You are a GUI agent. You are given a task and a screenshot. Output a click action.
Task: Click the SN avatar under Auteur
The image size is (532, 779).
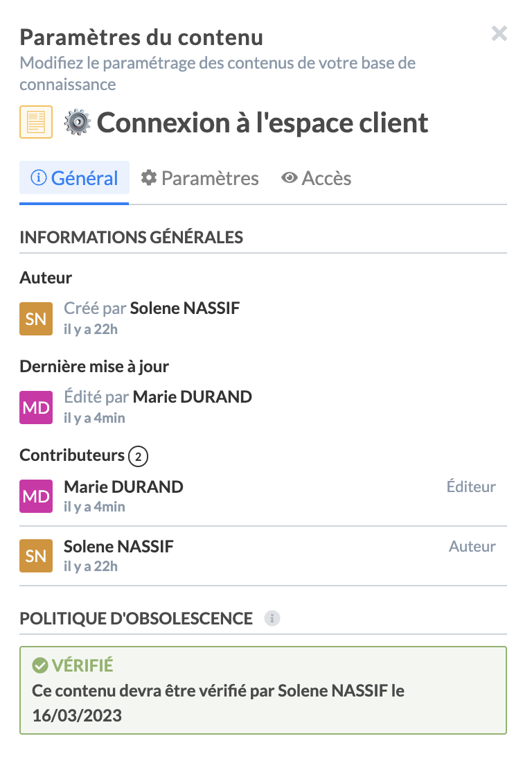pos(36,318)
